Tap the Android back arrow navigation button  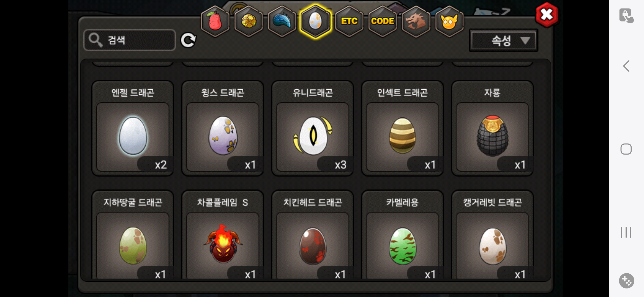click(626, 66)
